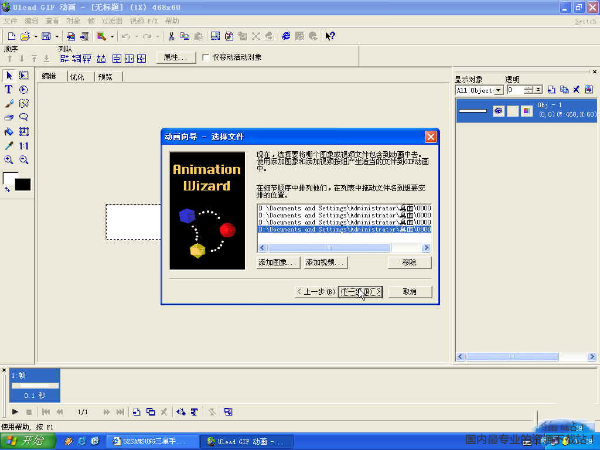Viewport: 600px width, 450px height.
Task: Select the Text tool in the toolbox
Action: point(9,89)
